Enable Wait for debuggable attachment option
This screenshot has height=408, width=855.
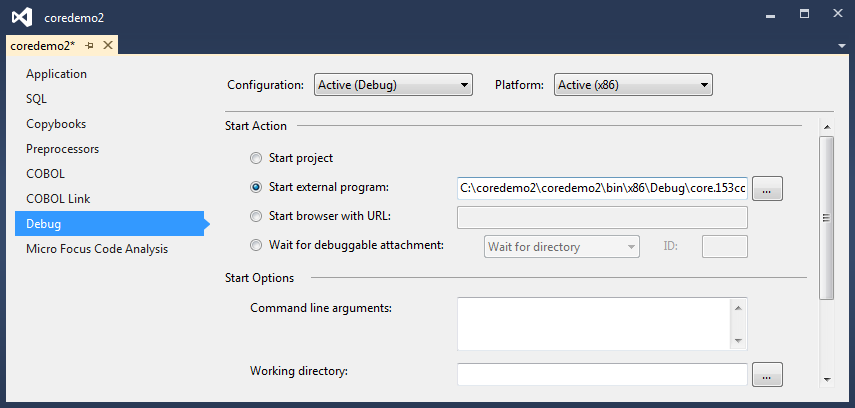(x=257, y=245)
